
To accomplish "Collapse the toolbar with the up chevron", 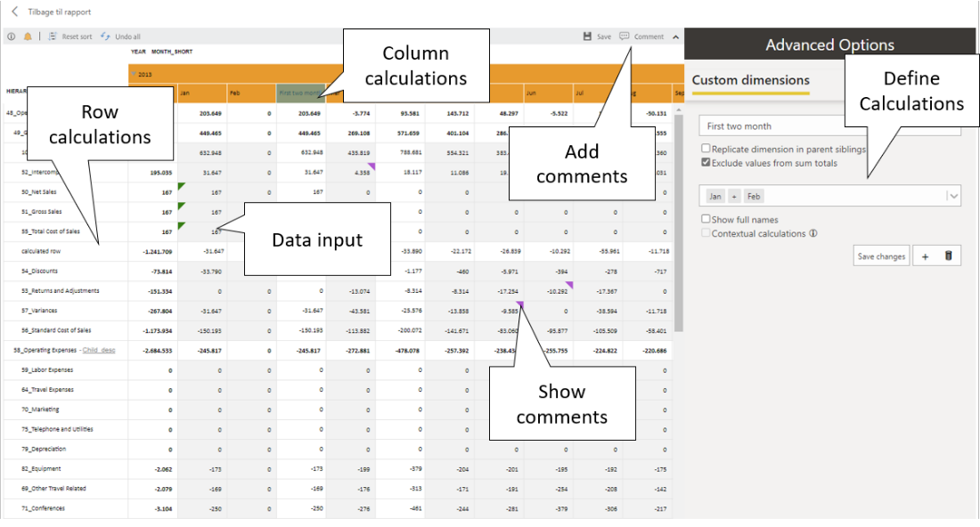I will tap(675, 36).
